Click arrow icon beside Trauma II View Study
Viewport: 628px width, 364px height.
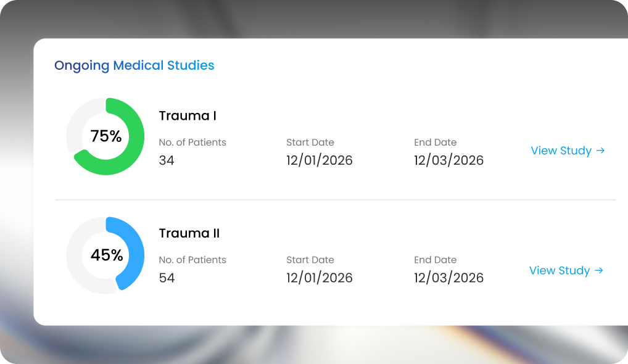point(598,271)
